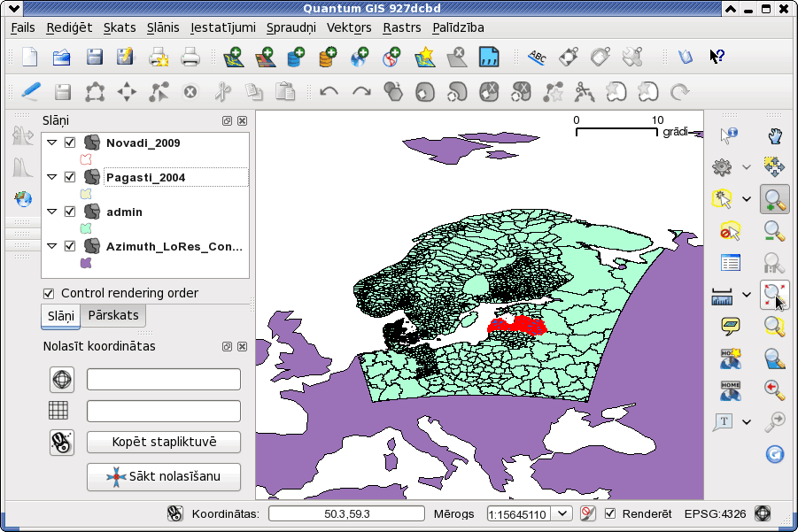The height and width of the screenshot is (532, 798).
Task: Click the Add Vector Layer icon
Action: point(234,57)
